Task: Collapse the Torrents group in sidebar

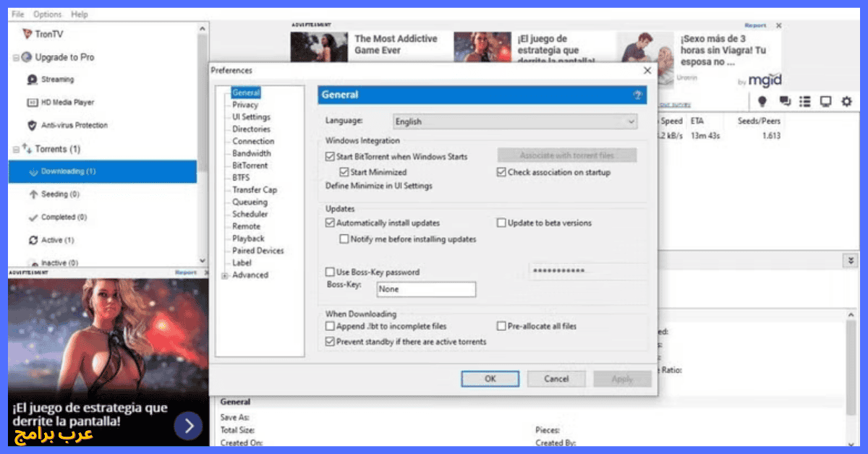Action: [16, 150]
